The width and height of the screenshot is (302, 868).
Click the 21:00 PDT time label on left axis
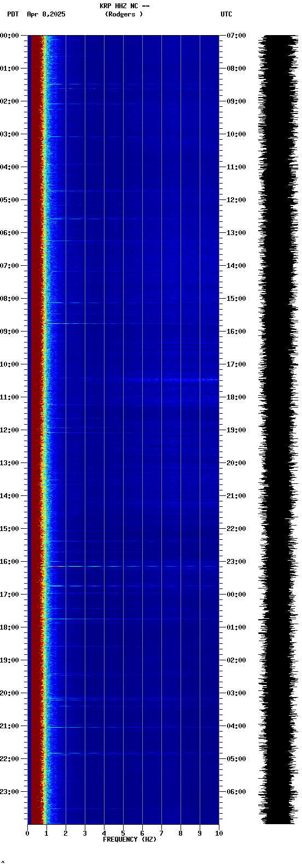click(10, 726)
